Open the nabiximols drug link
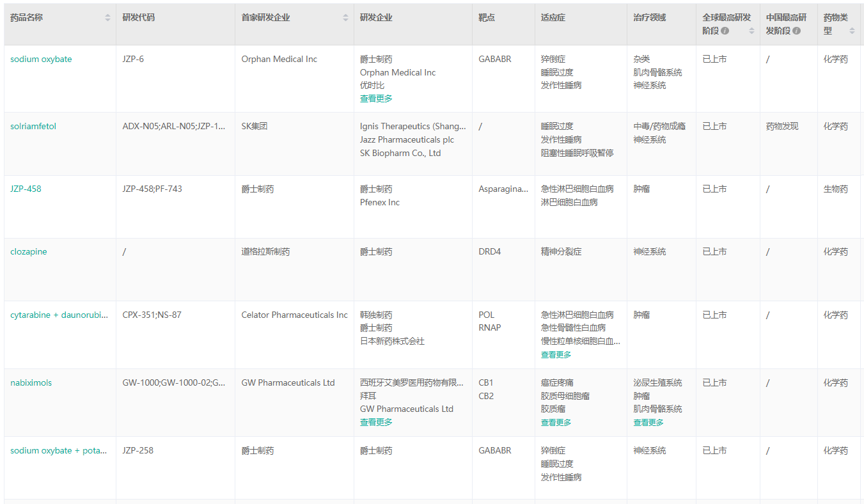 [31, 382]
